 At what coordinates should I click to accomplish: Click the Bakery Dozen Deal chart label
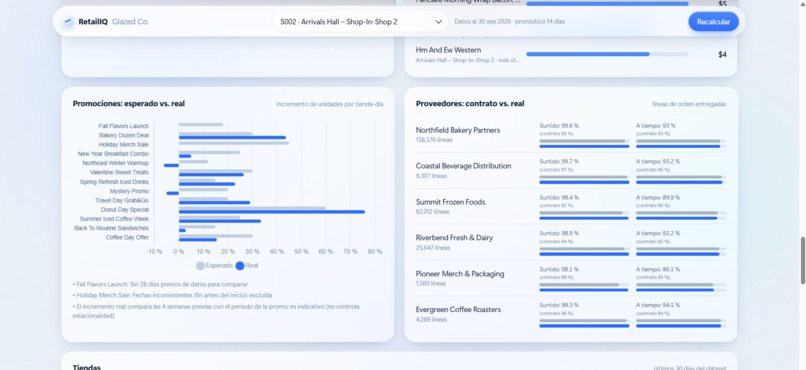[x=124, y=135]
